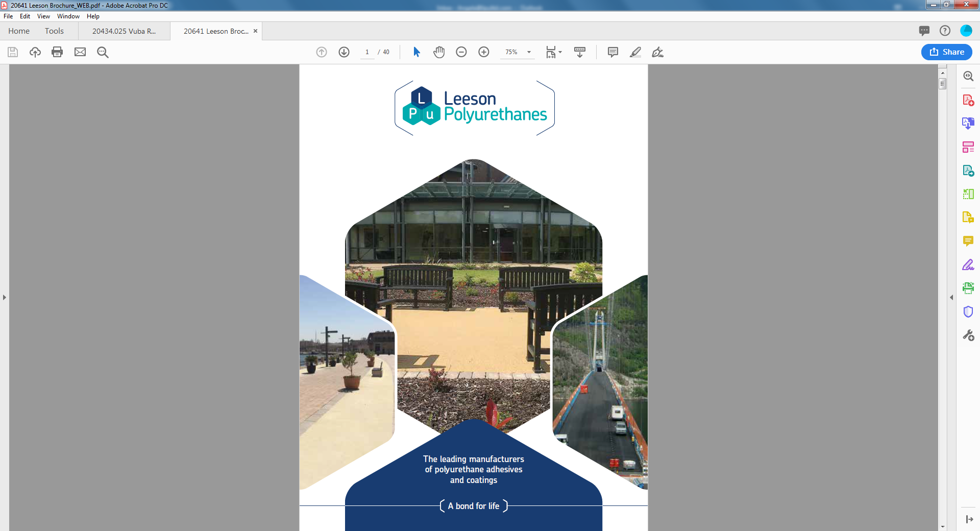Expand the left navigation pane arrow
Screen dimensions: 980x531
[x=4, y=297]
